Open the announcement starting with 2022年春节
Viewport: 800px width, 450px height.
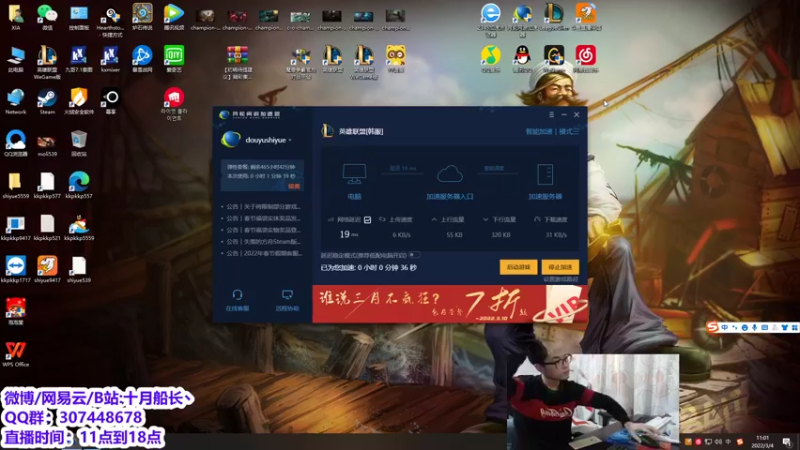[x=263, y=254]
